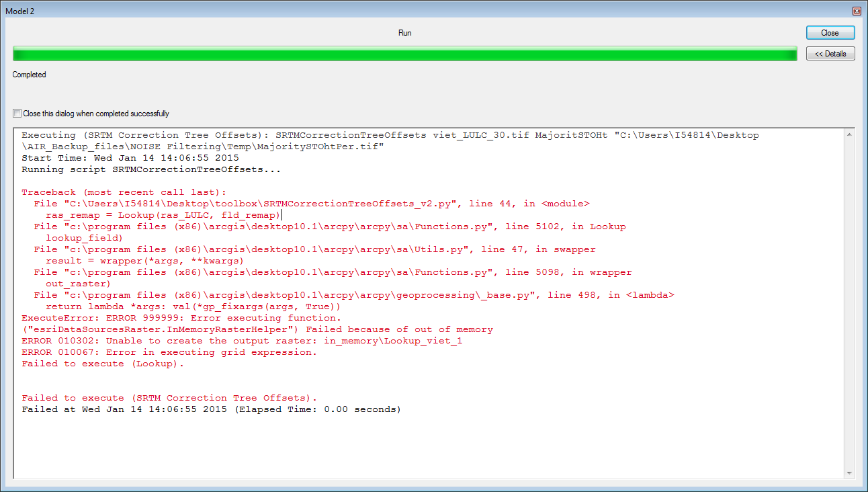Close the Model 2 window with X
Image resolution: width=868 pixels, height=492 pixels.
(x=857, y=11)
